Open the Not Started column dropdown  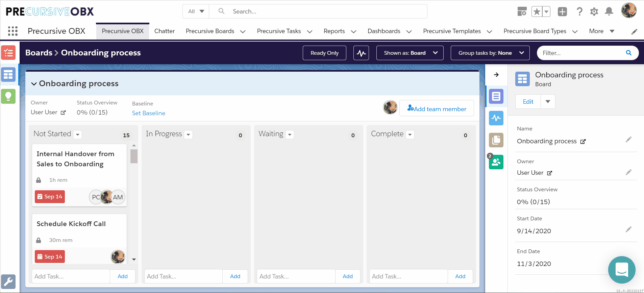78,135
